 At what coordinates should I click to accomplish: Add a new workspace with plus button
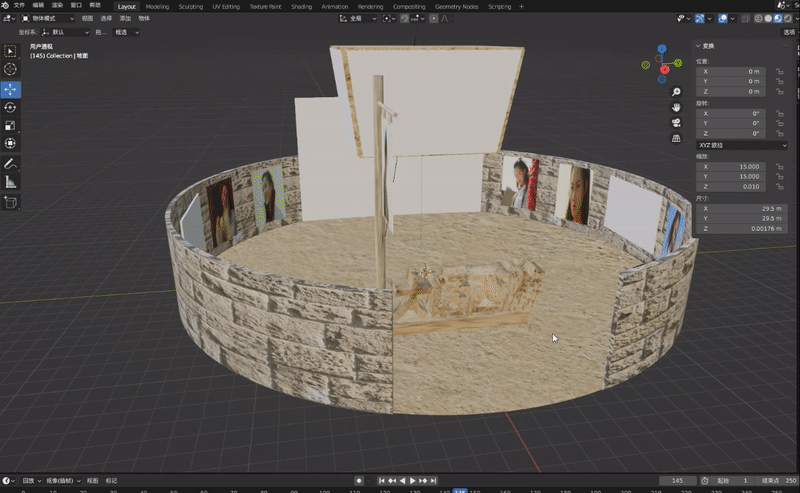click(x=521, y=7)
